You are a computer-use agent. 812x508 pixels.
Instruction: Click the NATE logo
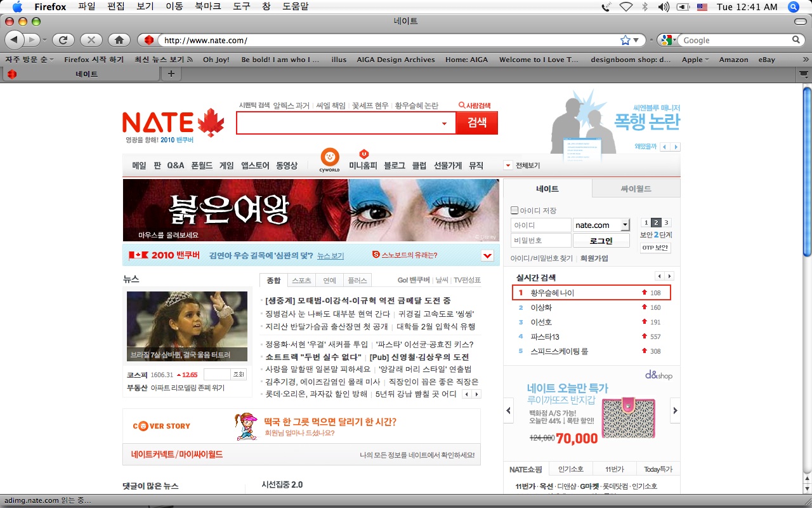173,123
